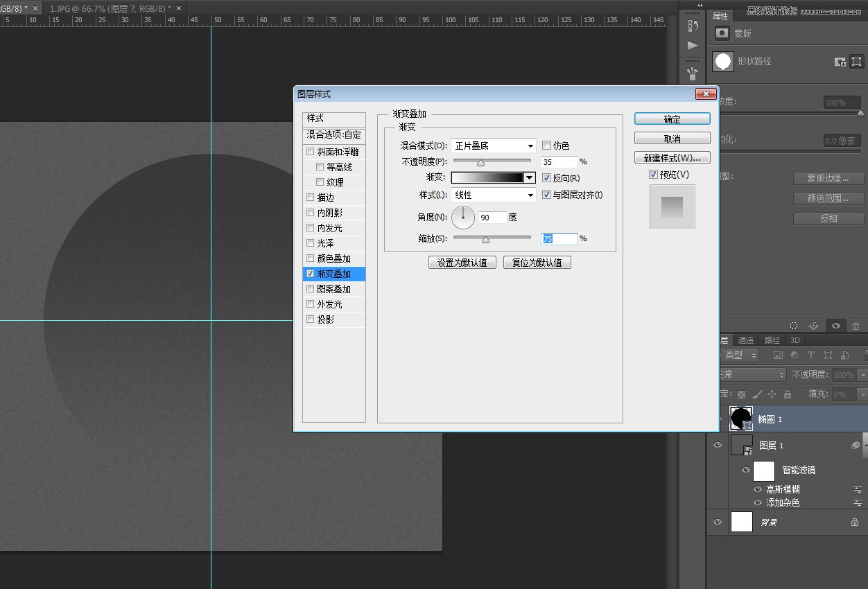Uncheck the 反向 checkbox
The height and width of the screenshot is (589, 868).
tap(547, 177)
